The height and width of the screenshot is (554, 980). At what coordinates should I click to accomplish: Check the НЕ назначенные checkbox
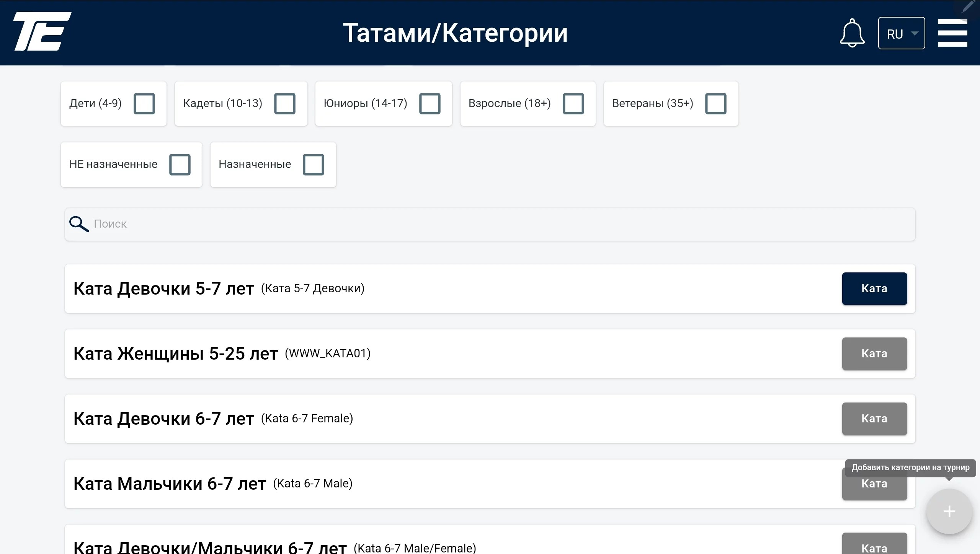180,165
